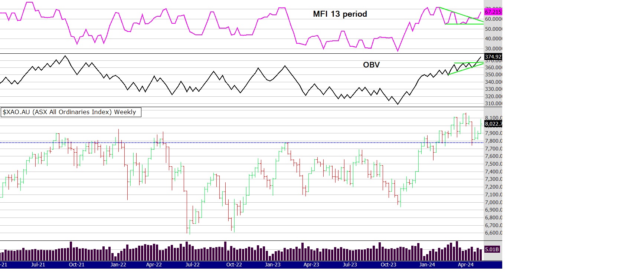Click the 7,300 price axis label
Image resolution: width=644 pixels, height=279 pixels.
(x=494, y=179)
